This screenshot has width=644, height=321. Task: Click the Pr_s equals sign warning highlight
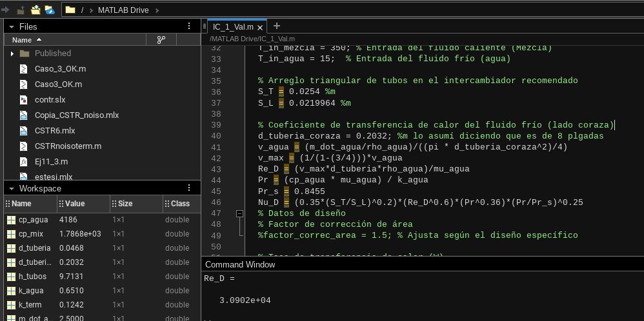(x=287, y=191)
